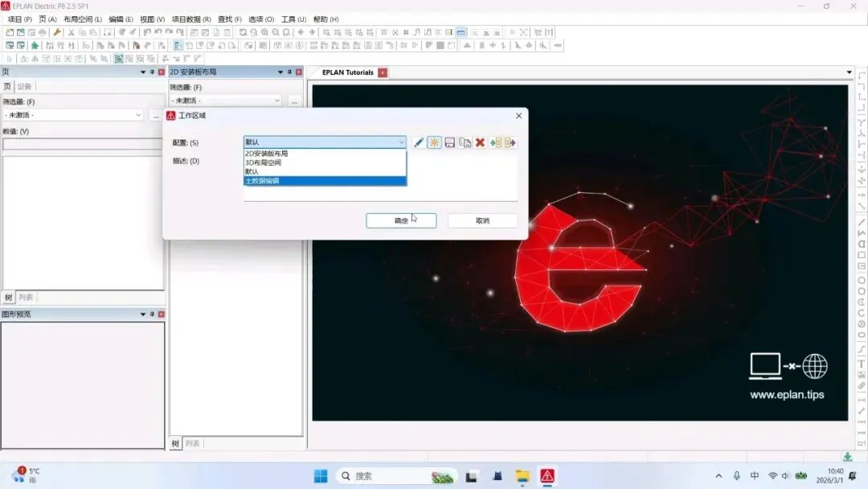Select the EPLAN Tutorials document tab
Viewport: 868px width, 489px height.
tap(348, 72)
